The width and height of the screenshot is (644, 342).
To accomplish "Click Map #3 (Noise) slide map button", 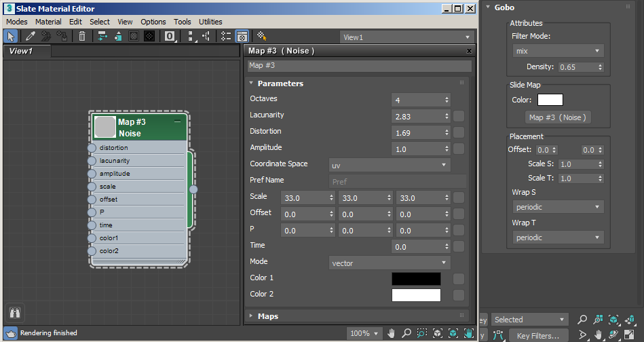I will (558, 117).
